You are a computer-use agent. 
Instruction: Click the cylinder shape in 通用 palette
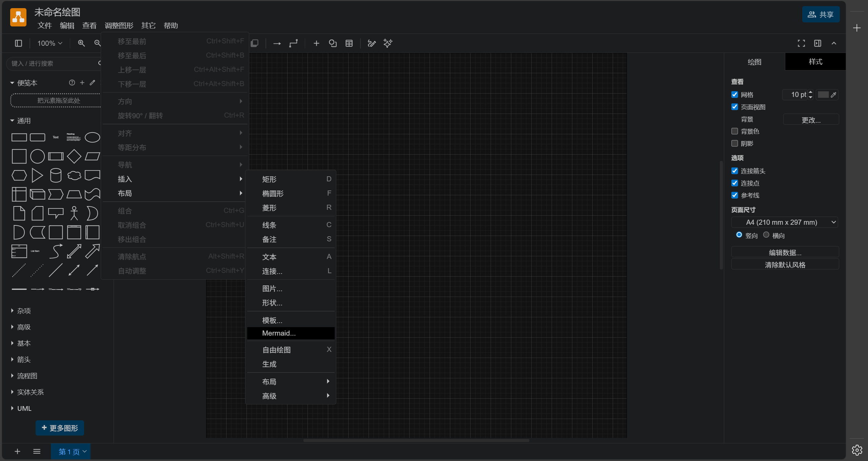(56, 175)
